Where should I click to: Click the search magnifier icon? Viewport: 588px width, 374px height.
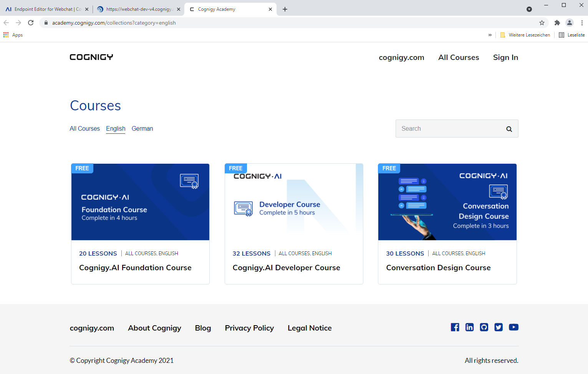pos(509,129)
